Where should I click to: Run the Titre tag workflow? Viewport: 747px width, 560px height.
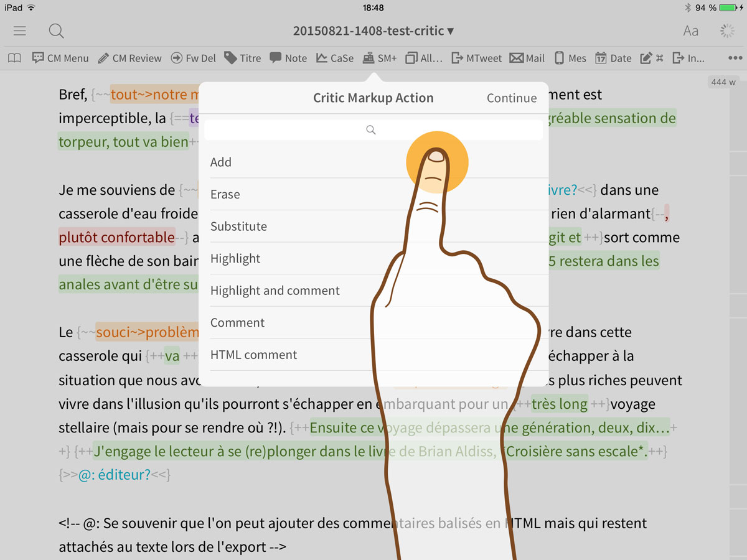pyautogui.click(x=243, y=58)
